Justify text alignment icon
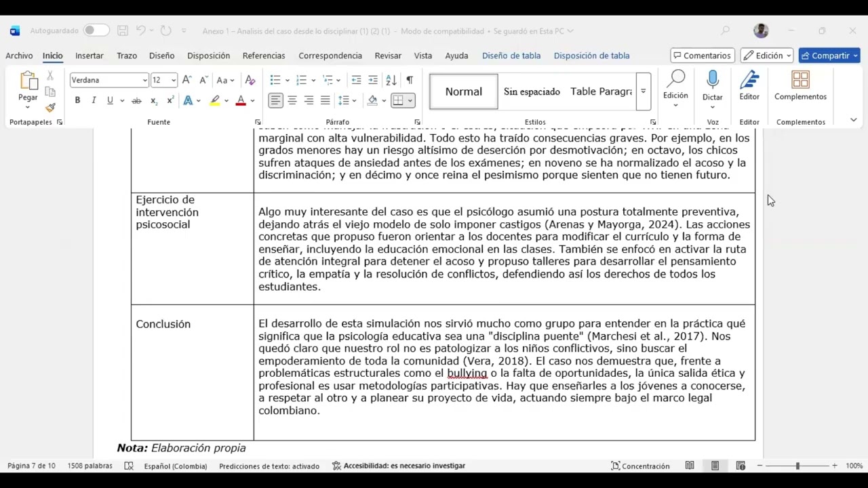This screenshot has height=488, width=868. (325, 100)
